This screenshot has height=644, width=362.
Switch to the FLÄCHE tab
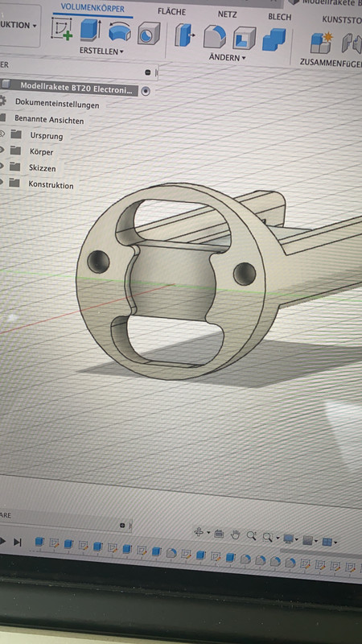pos(171,11)
